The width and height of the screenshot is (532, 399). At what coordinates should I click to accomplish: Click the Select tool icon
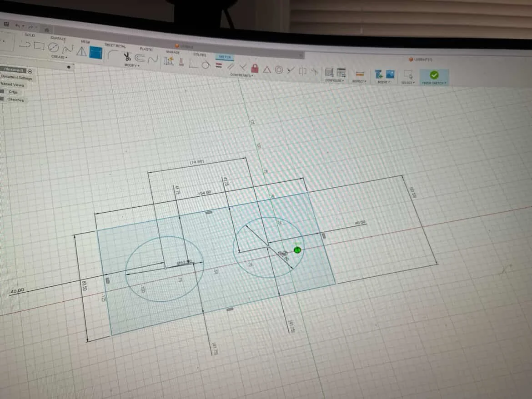[408, 75]
